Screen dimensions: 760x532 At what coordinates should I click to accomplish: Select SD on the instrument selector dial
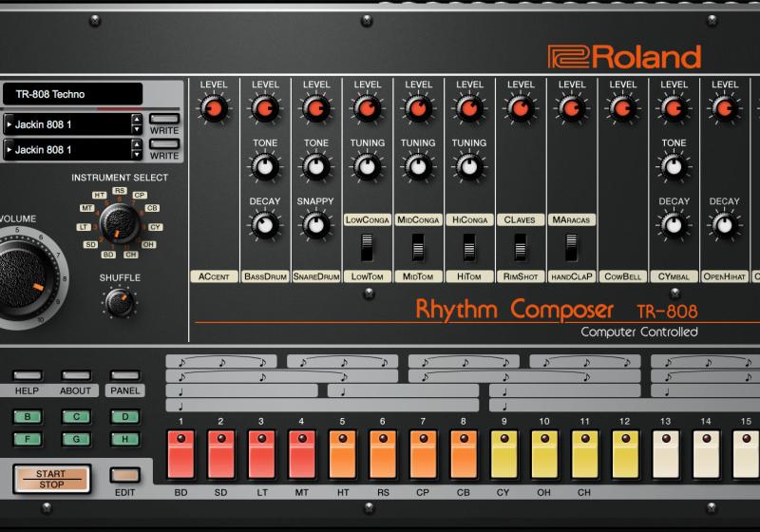[90, 245]
